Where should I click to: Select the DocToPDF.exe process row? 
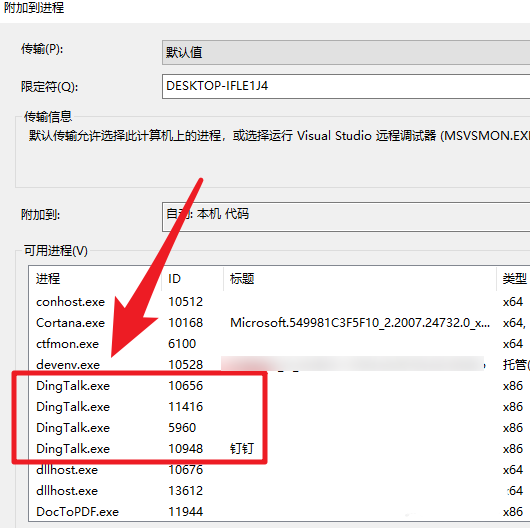(x=280, y=511)
